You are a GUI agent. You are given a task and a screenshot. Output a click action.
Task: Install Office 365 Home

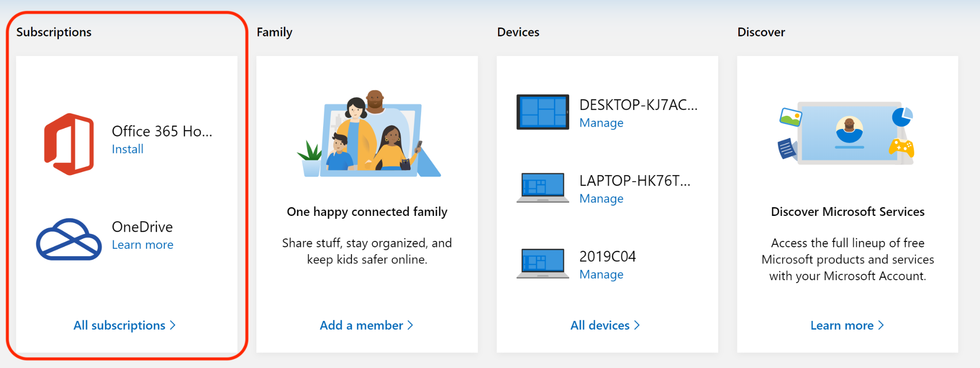(127, 149)
